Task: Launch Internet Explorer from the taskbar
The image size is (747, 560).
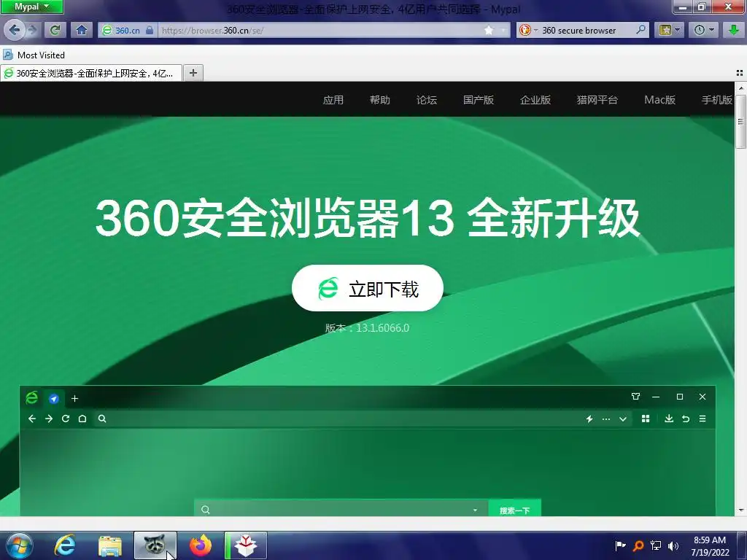Action: pyautogui.click(x=64, y=545)
